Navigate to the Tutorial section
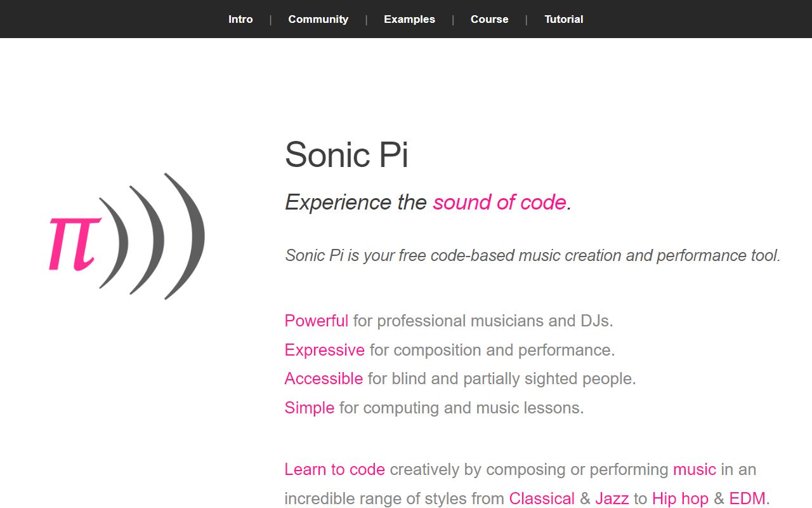812x508 pixels. pos(563,19)
